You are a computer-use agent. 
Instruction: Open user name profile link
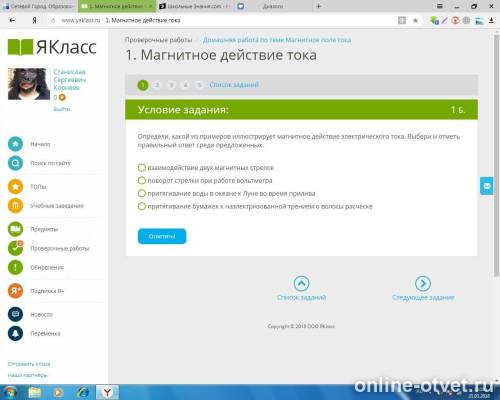(69, 80)
